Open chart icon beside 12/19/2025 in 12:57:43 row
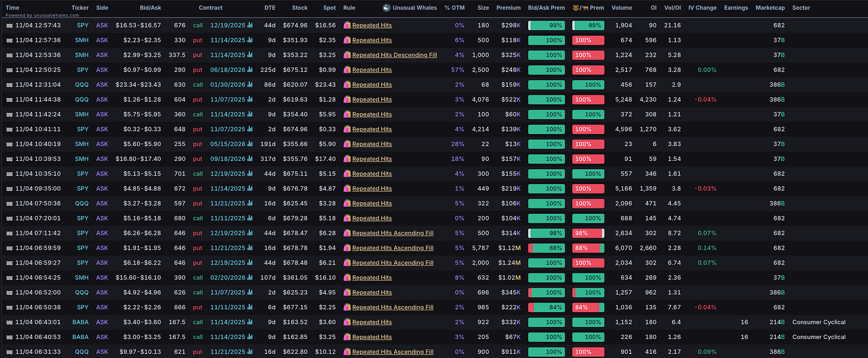 point(250,26)
